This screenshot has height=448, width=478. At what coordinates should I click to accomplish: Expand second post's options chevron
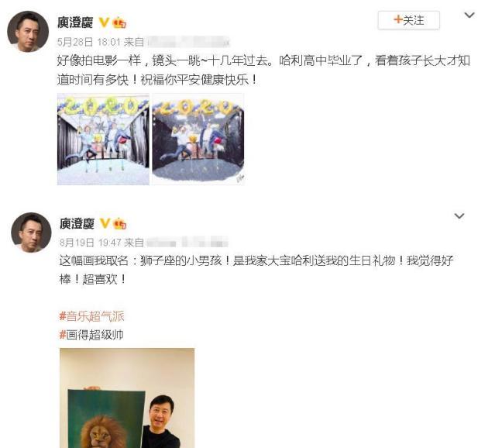tap(459, 216)
